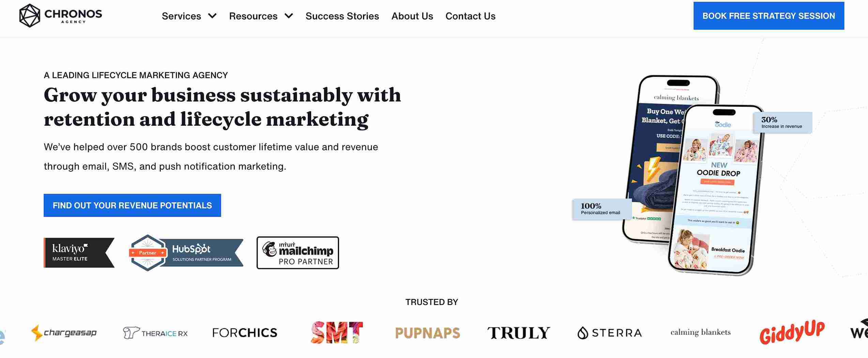Open the Resources menu
Screen dimensions: 868x358
click(x=253, y=16)
